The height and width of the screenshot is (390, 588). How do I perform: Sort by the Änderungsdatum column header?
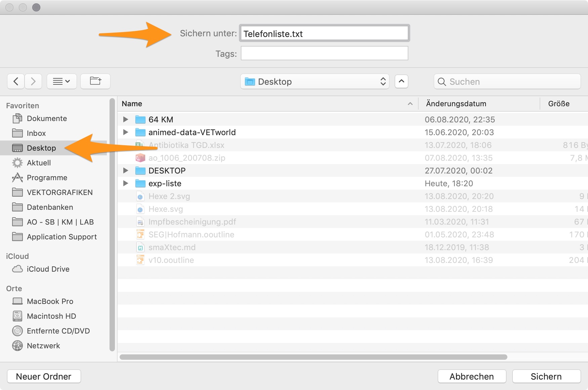point(456,104)
